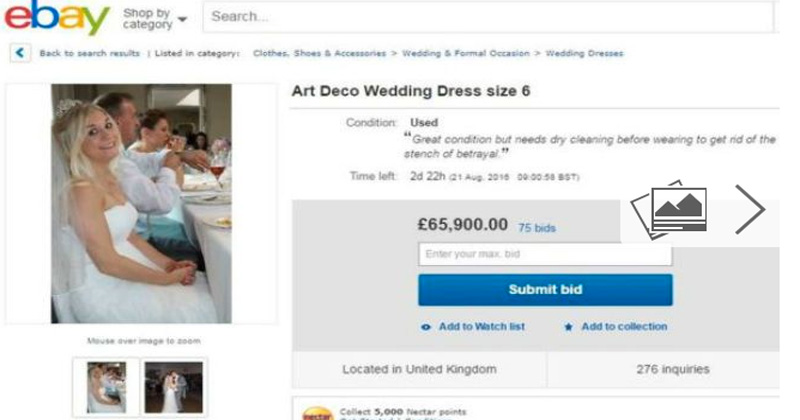Select the second dress thumbnail
Screen dimensions: 800x420
173,386
